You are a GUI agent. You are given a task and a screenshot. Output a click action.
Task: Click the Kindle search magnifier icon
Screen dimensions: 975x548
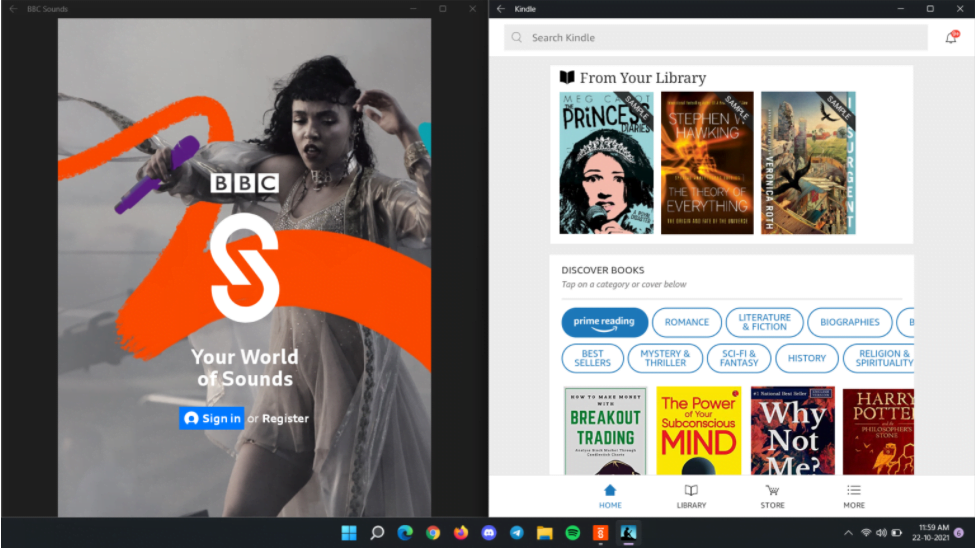coord(517,37)
